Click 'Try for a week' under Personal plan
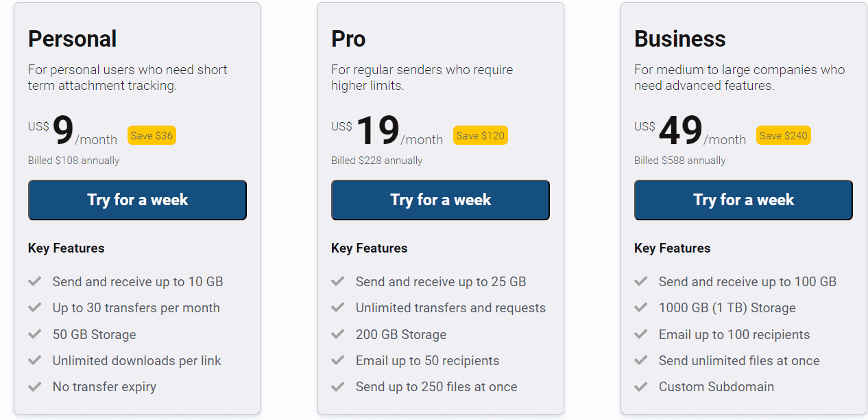This screenshot has height=420, width=868. pos(137,200)
